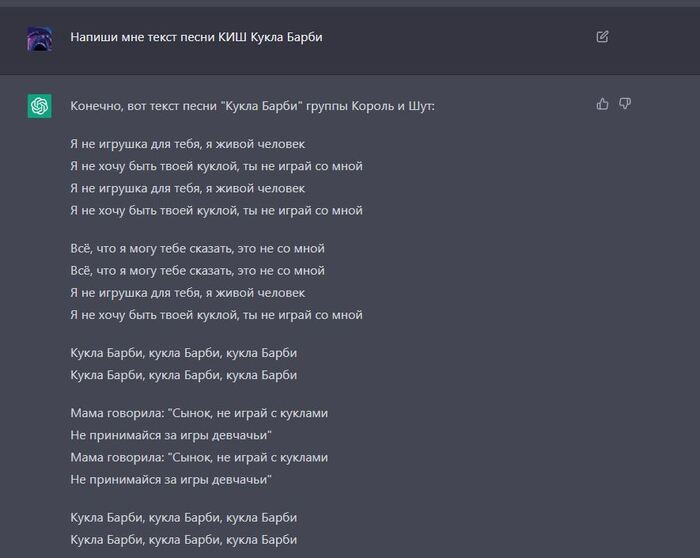The height and width of the screenshot is (558, 700).
Task: Click the bottom-most "Кукла Барби" chorus line
Action: [x=183, y=539]
